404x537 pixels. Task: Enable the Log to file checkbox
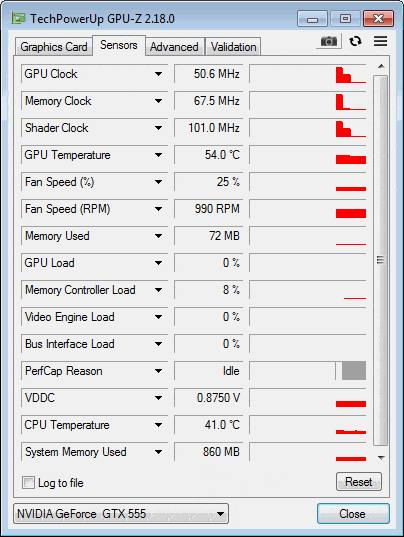click(28, 483)
